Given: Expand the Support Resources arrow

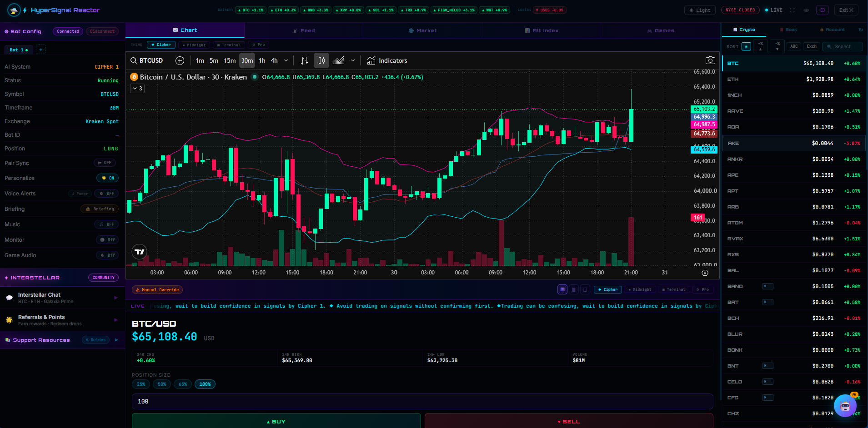Looking at the screenshot, I should (116, 340).
